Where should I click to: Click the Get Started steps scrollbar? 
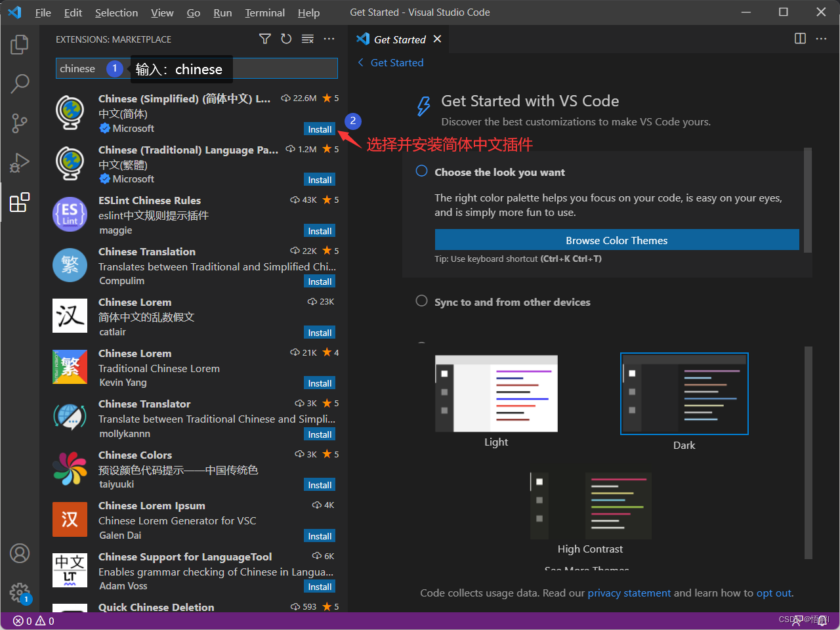[808, 200]
